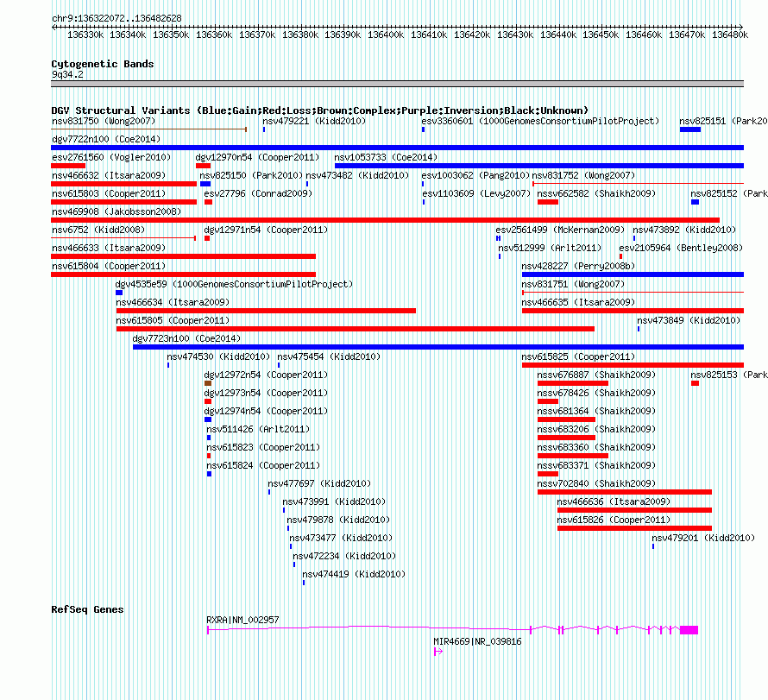Click nsv477697 (Kidd2010) label
Viewport: 768px width, 700px height.
pos(319,483)
